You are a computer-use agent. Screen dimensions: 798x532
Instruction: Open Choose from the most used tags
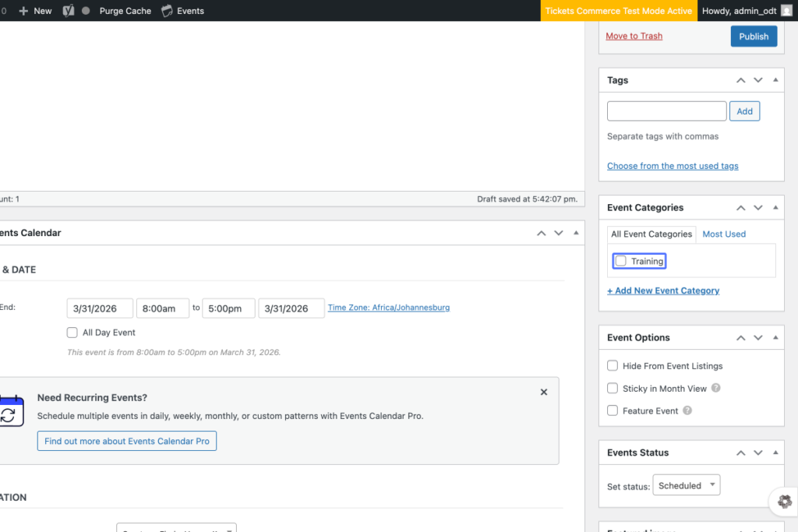point(673,166)
